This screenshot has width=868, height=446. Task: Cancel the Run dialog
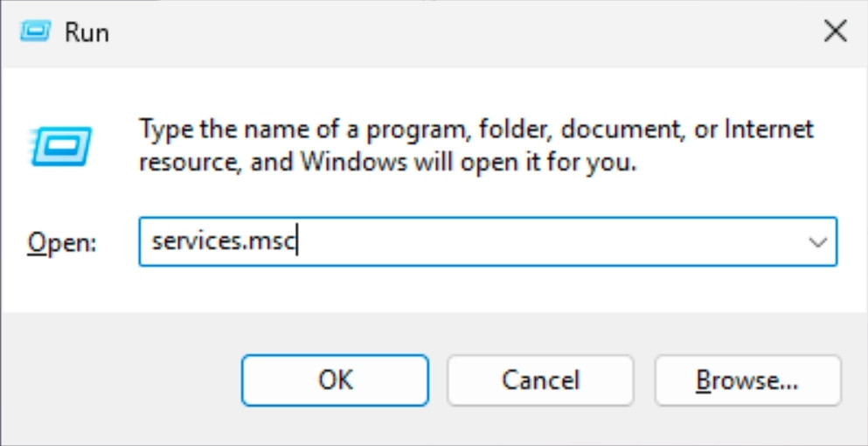pyautogui.click(x=540, y=380)
